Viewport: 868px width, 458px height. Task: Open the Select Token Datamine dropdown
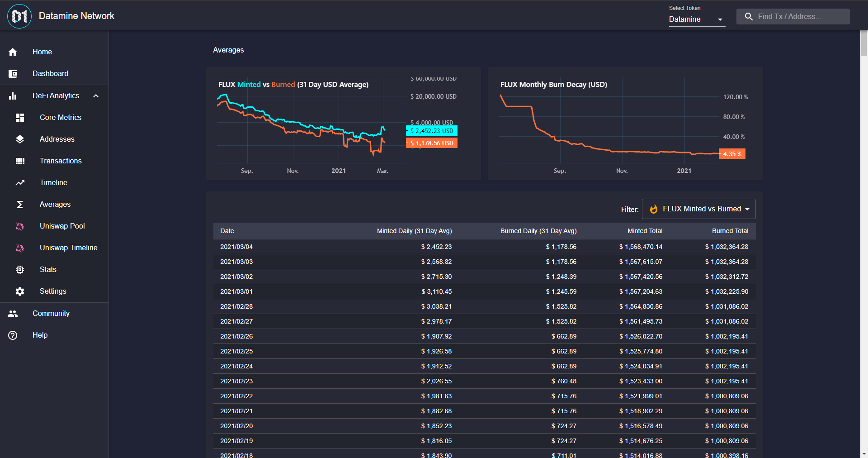[x=697, y=19]
